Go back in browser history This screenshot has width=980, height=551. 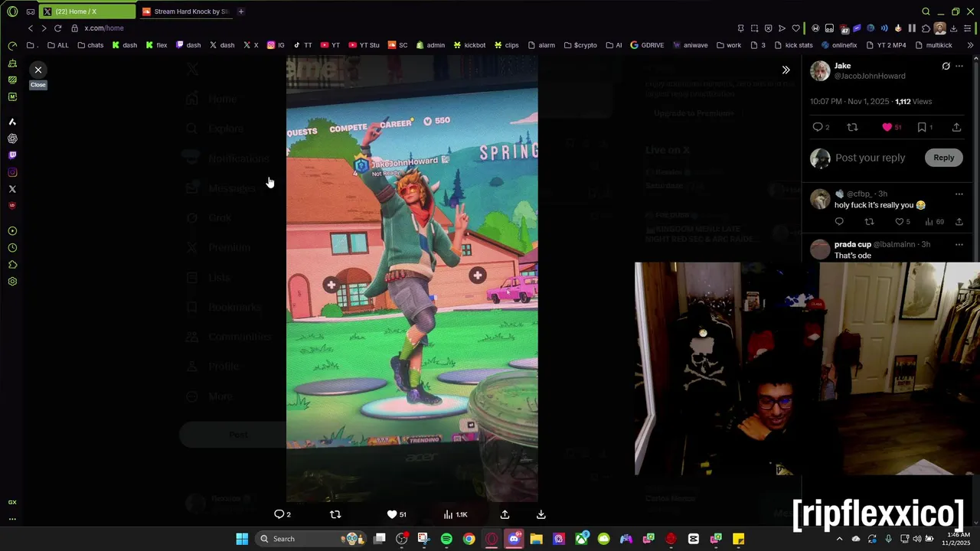[30, 28]
